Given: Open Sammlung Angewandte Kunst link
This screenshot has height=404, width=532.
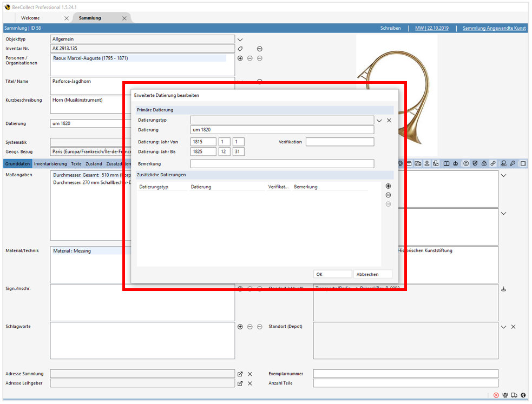Looking at the screenshot, I should [494, 28].
